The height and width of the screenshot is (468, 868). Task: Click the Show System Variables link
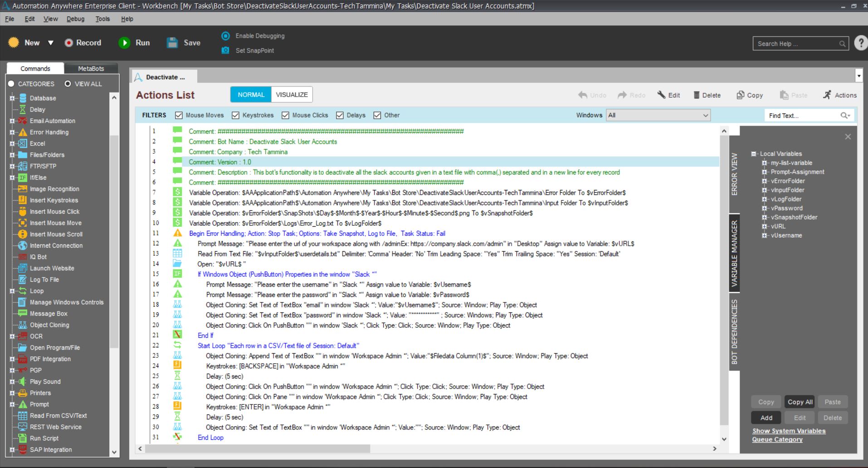tap(789, 431)
